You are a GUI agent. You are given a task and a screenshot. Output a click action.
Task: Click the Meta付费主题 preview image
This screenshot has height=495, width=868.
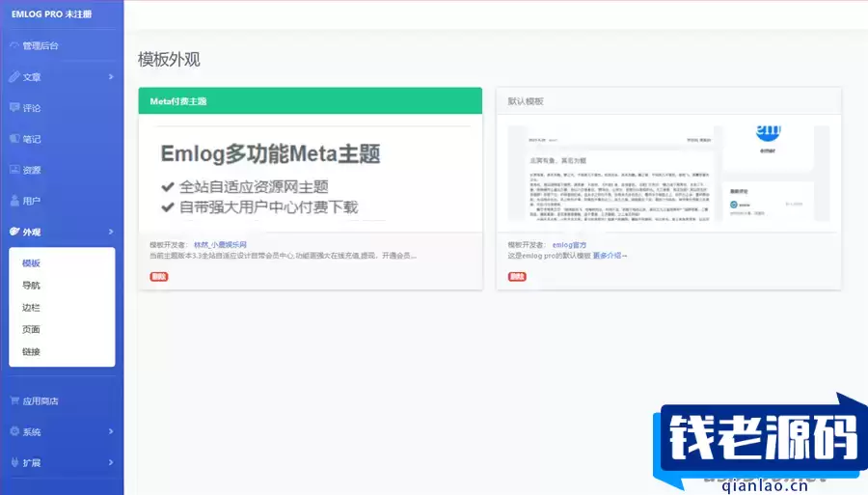pos(310,173)
